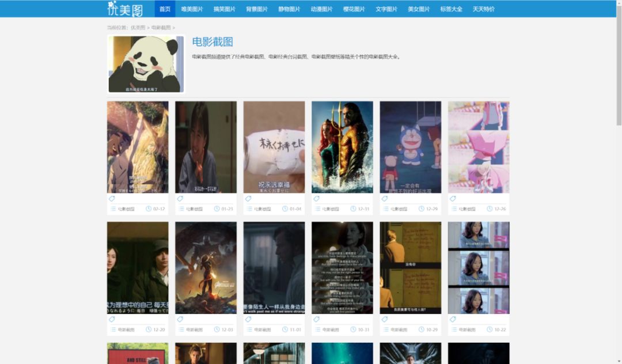The width and height of the screenshot is (622, 364).
Task: Click the category list icon on 12-29 card
Action: [x=386, y=208]
